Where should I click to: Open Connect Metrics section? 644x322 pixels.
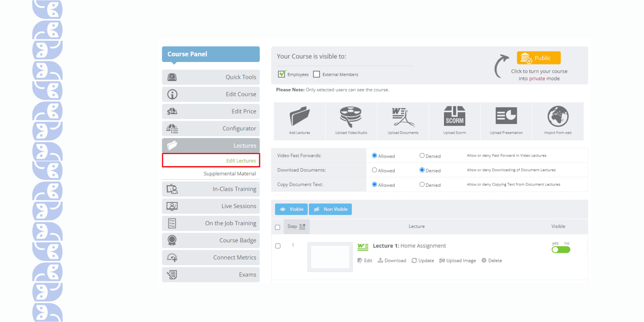point(211,257)
